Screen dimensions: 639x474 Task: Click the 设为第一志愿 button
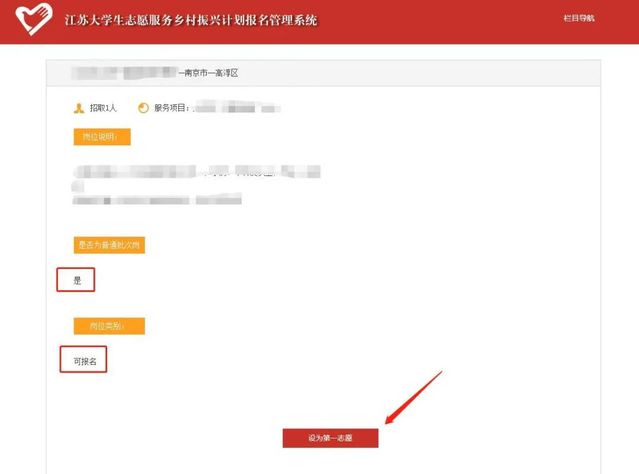pos(330,438)
